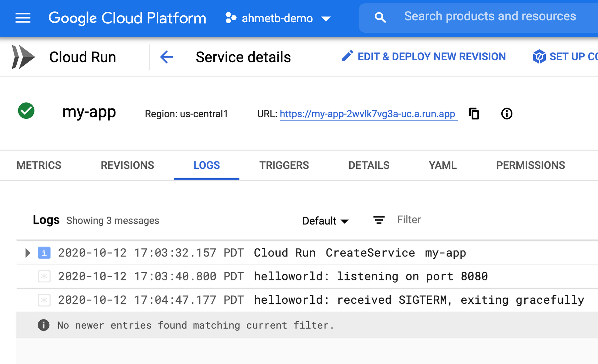Click the 'Showing 3 messages' label
The height and width of the screenshot is (364, 598).
pos(113,221)
